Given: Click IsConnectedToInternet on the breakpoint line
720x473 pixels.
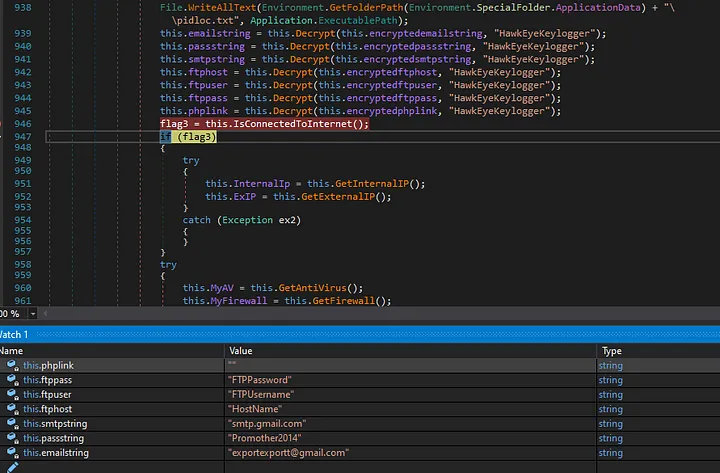Looking at the screenshot, I should (292, 124).
